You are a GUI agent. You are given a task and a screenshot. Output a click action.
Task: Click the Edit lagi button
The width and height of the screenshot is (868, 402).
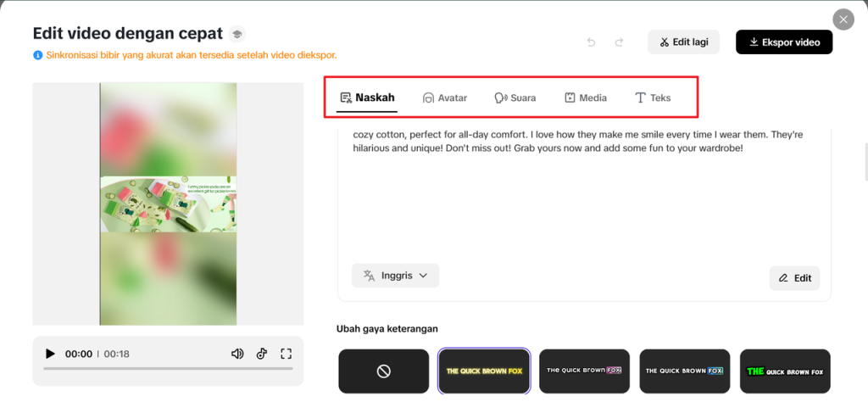coord(683,42)
